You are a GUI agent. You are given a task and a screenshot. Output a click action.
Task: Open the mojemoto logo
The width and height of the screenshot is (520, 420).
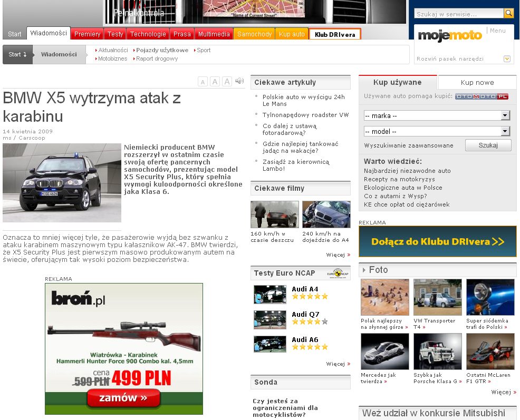tap(450, 35)
